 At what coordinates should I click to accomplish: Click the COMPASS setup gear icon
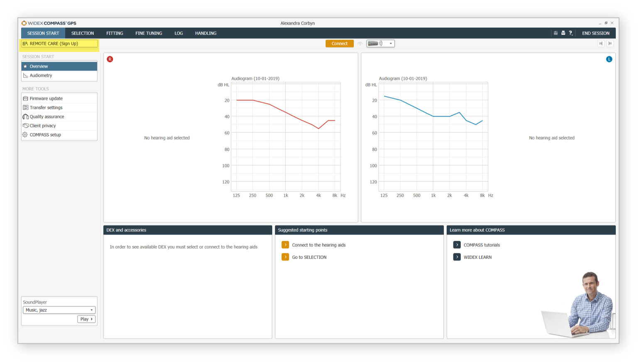(x=25, y=135)
